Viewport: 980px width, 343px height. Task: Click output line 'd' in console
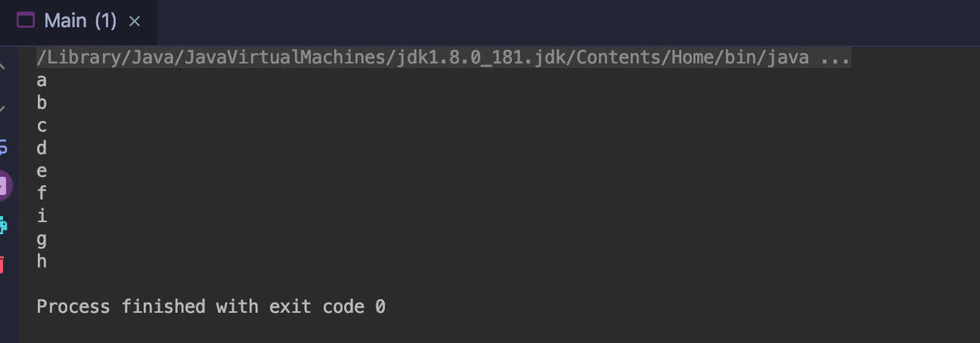click(42, 148)
